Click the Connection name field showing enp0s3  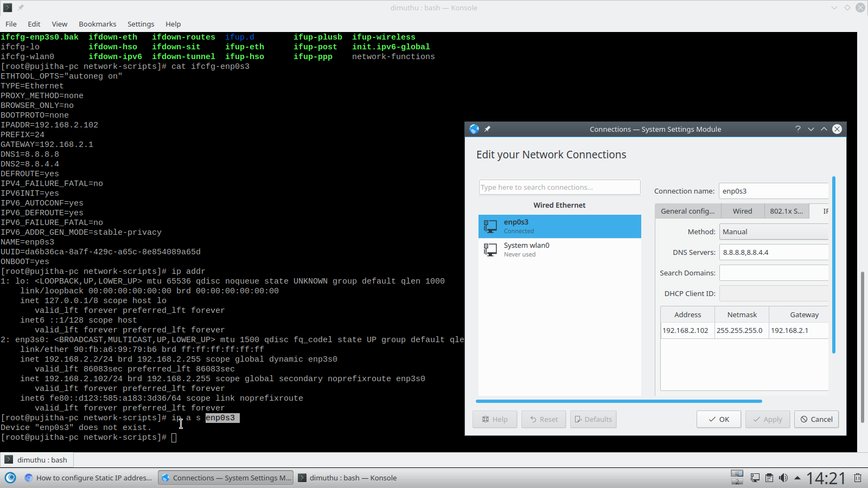pyautogui.click(x=774, y=191)
